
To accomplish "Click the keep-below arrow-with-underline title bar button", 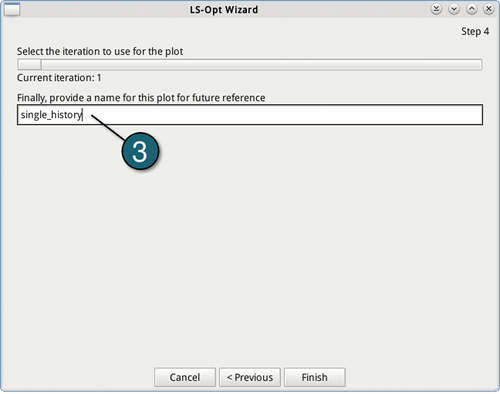I will [436, 9].
